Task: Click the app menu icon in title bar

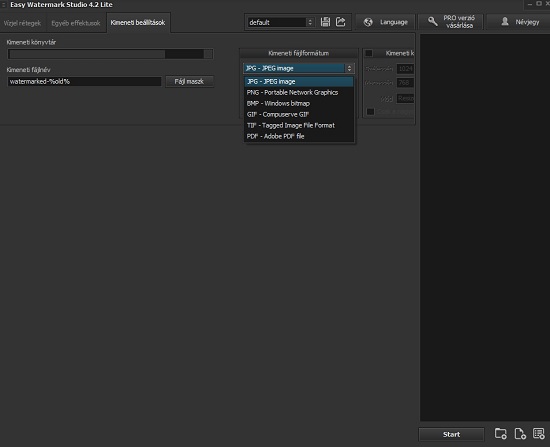Action: (4, 5)
